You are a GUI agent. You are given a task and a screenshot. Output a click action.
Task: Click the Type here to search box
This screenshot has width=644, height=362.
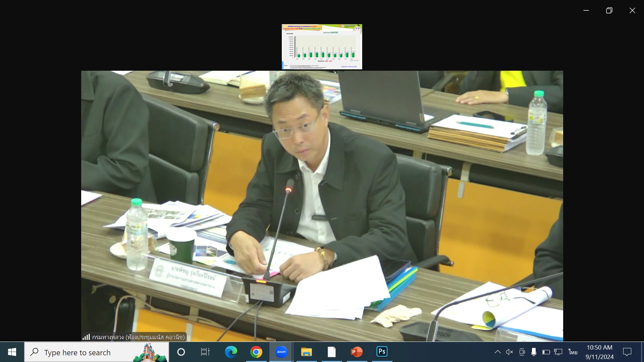(87, 352)
